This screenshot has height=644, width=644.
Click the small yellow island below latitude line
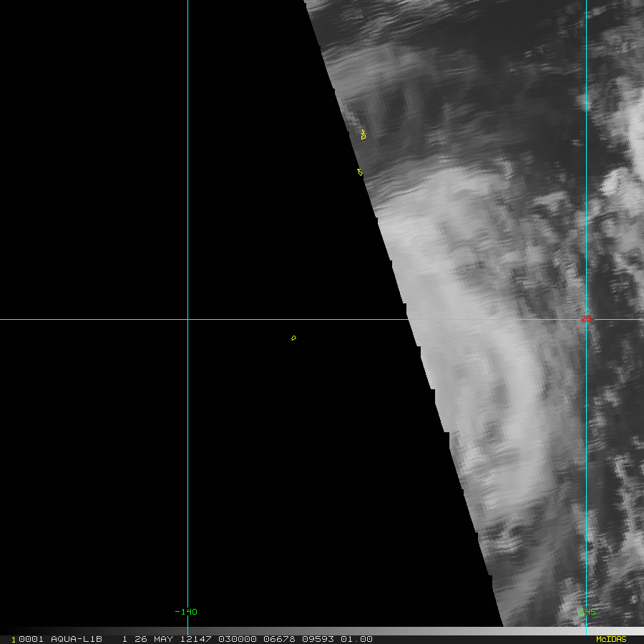click(x=293, y=338)
